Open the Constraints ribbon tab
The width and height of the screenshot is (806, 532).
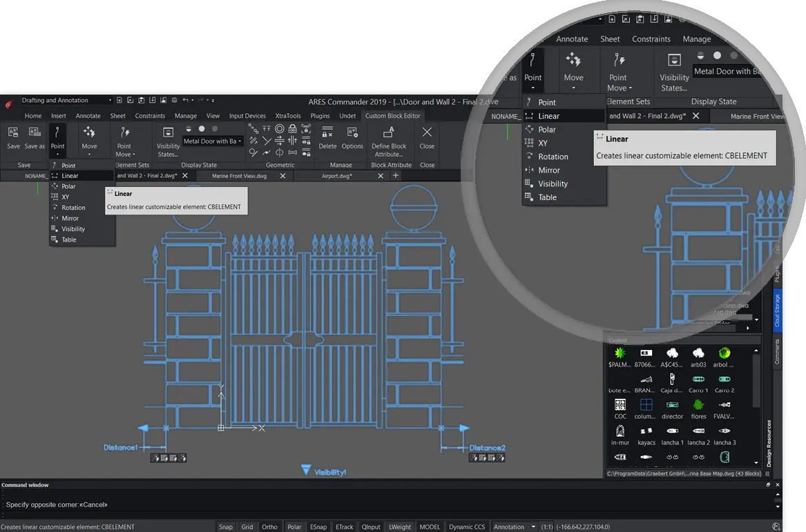(x=150, y=116)
